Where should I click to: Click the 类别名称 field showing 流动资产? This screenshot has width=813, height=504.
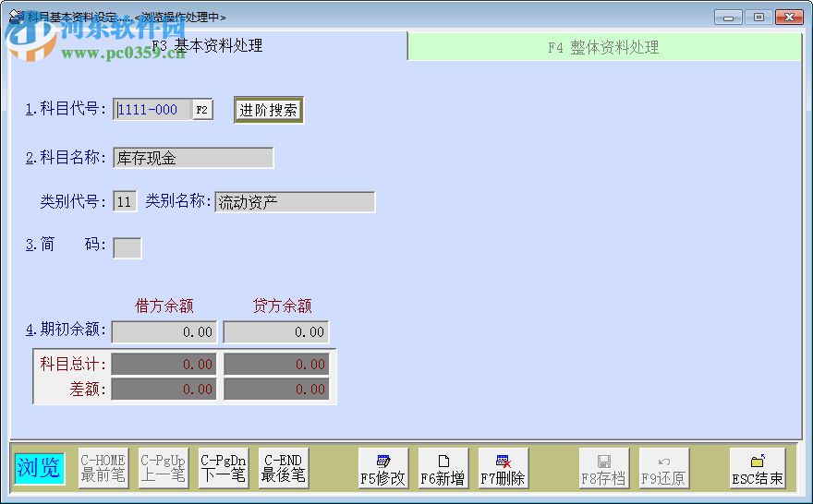coord(295,202)
